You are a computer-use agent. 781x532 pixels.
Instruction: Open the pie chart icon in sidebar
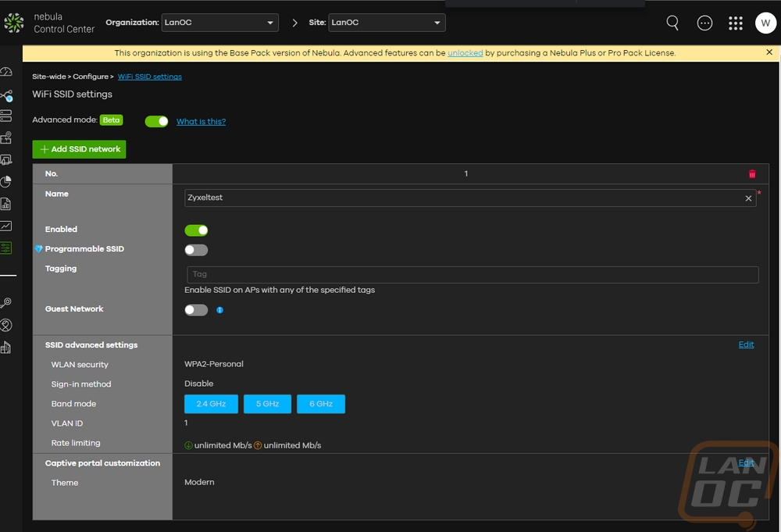tap(6, 182)
